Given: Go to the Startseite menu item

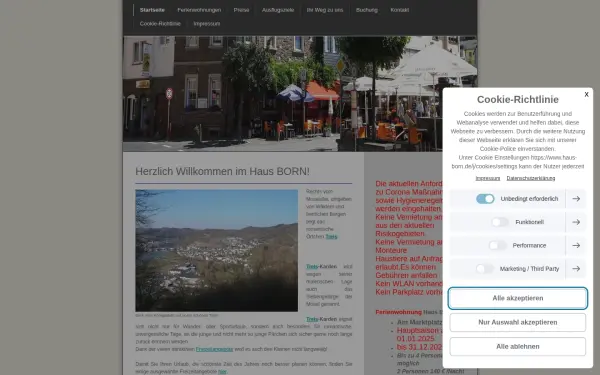Looking at the screenshot, I should click(152, 10).
